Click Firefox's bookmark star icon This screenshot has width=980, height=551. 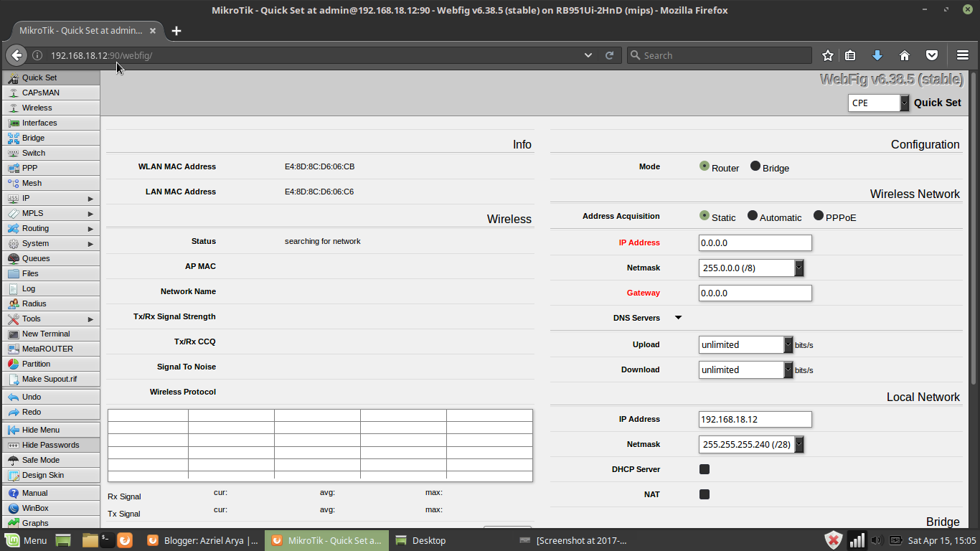[828, 55]
